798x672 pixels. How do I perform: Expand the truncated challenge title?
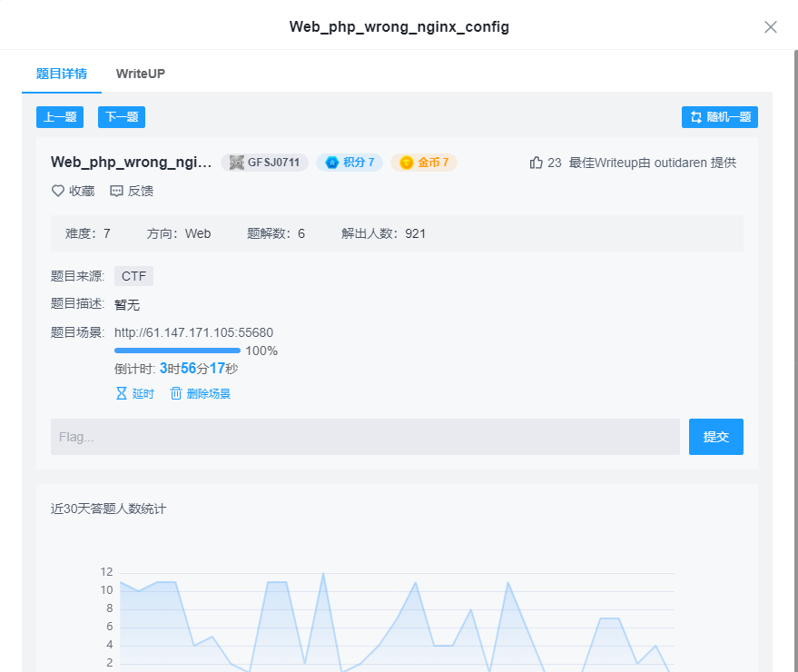click(132, 162)
